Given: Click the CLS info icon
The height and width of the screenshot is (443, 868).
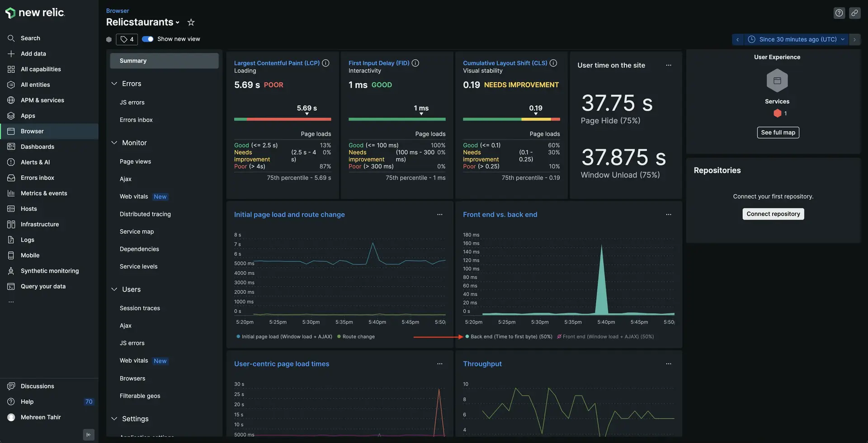Looking at the screenshot, I should point(553,63).
